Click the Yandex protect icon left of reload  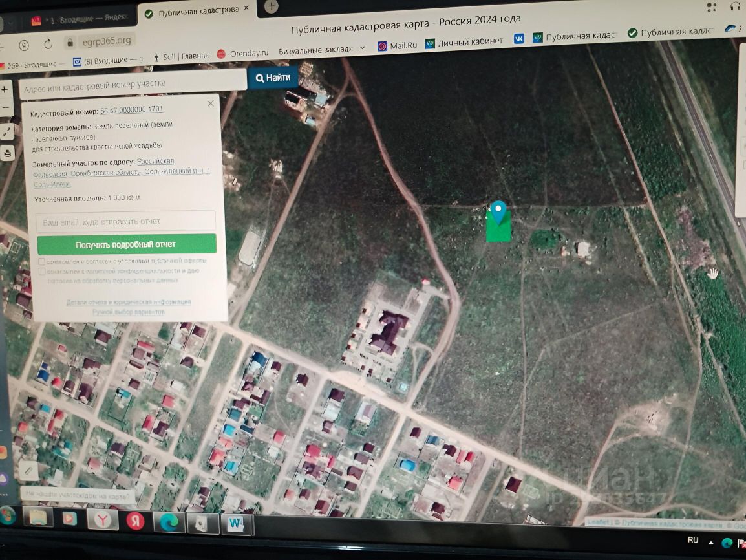point(23,46)
